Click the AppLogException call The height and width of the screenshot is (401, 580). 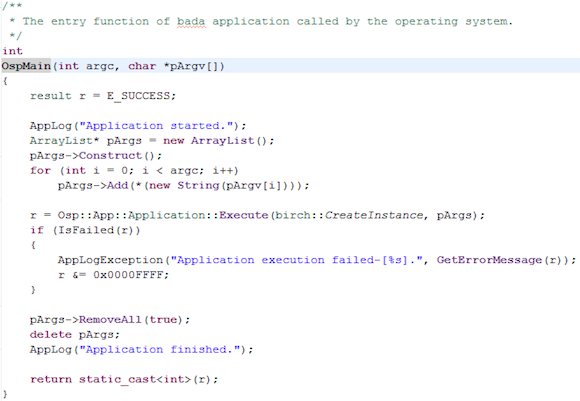(110, 260)
